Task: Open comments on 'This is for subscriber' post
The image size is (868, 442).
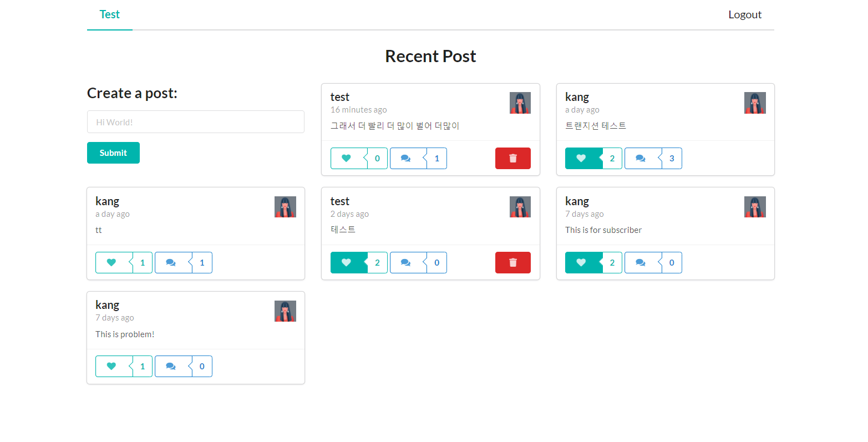Action: click(641, 262)
